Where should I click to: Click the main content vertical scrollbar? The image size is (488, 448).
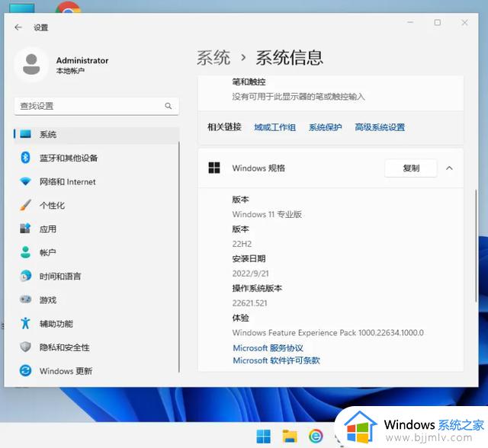click(x=476, y=245)
